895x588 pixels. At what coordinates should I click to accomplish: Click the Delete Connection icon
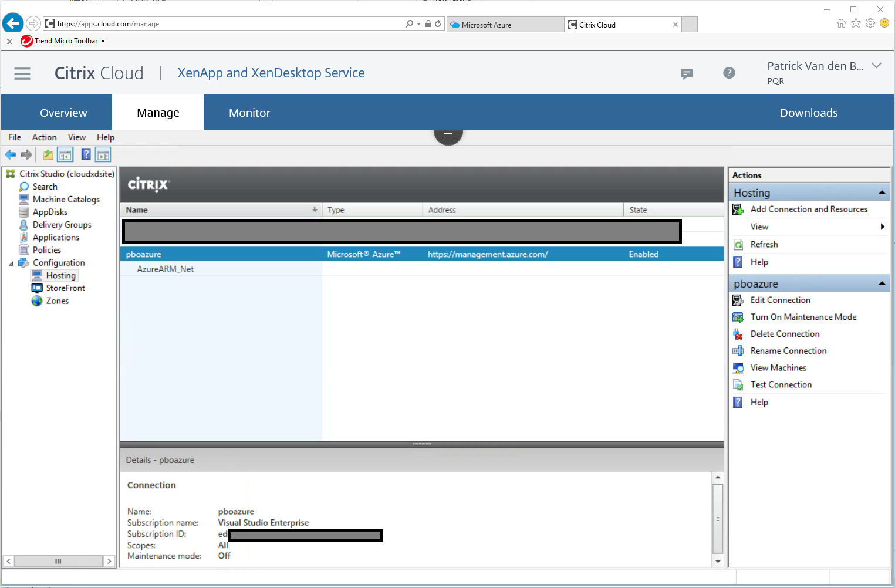[738, 334]
